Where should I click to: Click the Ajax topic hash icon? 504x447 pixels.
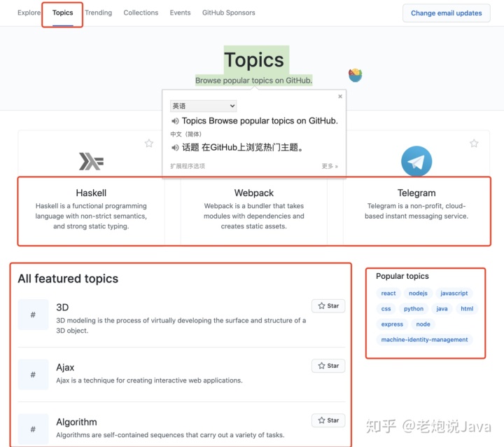point(33,375)
